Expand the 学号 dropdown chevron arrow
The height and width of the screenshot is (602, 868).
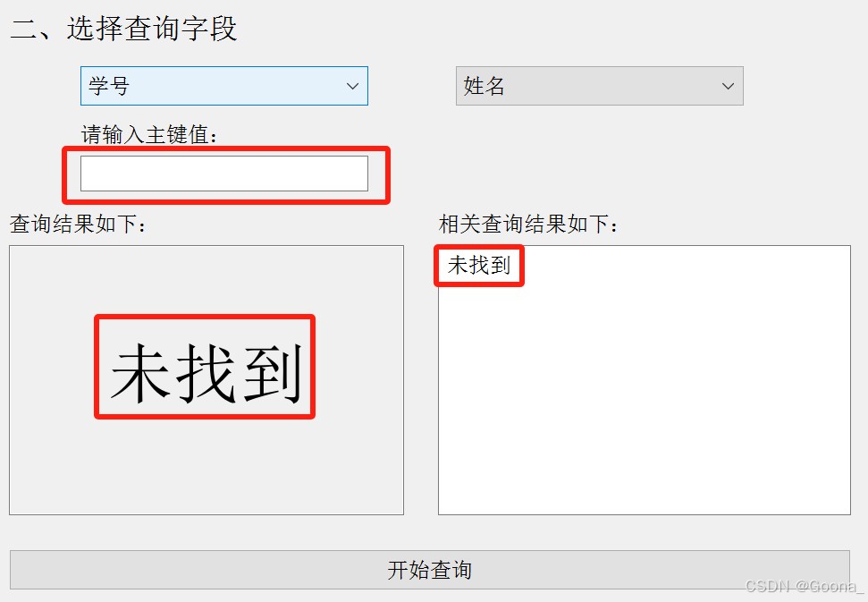[352, 87]
